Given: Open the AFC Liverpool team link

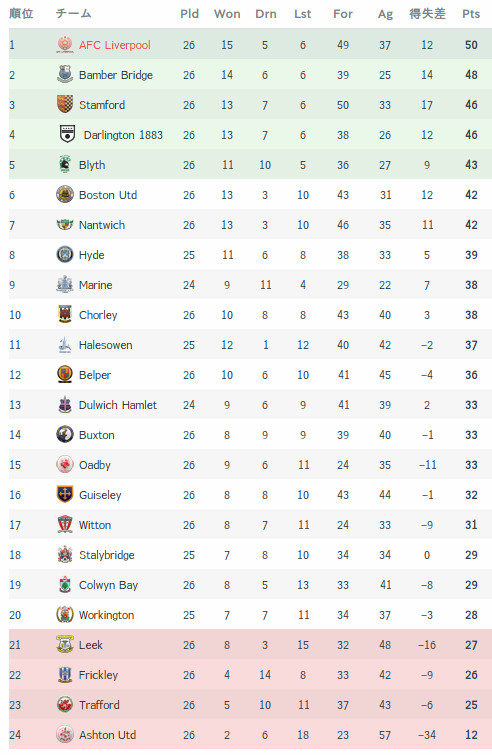Looking at the screenshot, I should (x=115, y=45).
